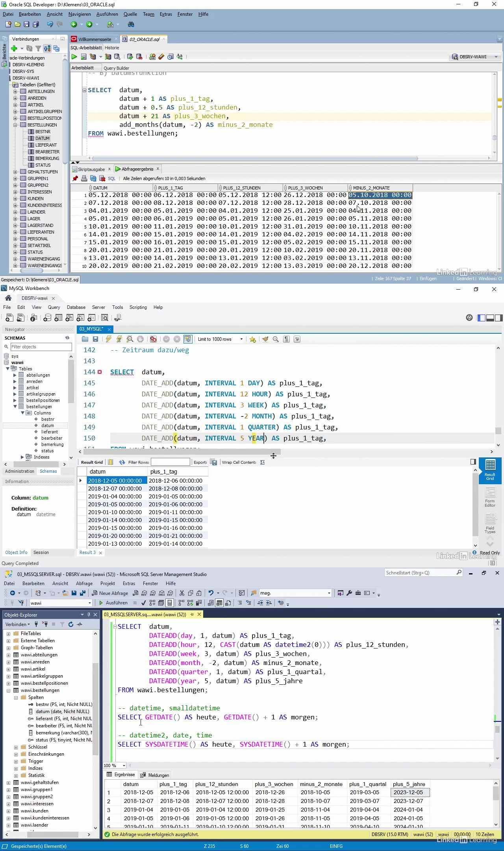504x851 pixels.
Task: Click the Filter Rows input field
Action: [170, 462]
